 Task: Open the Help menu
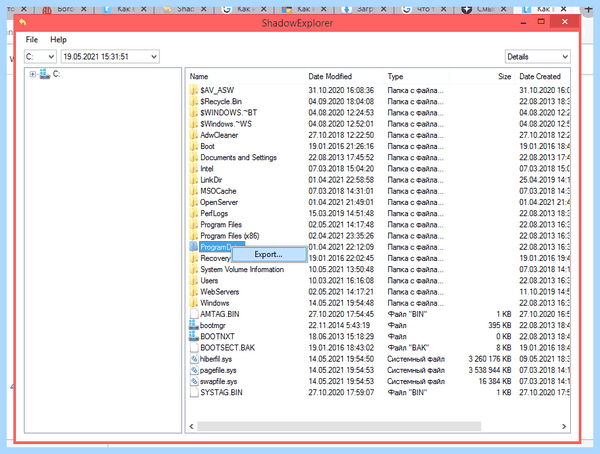coord(58,39)
